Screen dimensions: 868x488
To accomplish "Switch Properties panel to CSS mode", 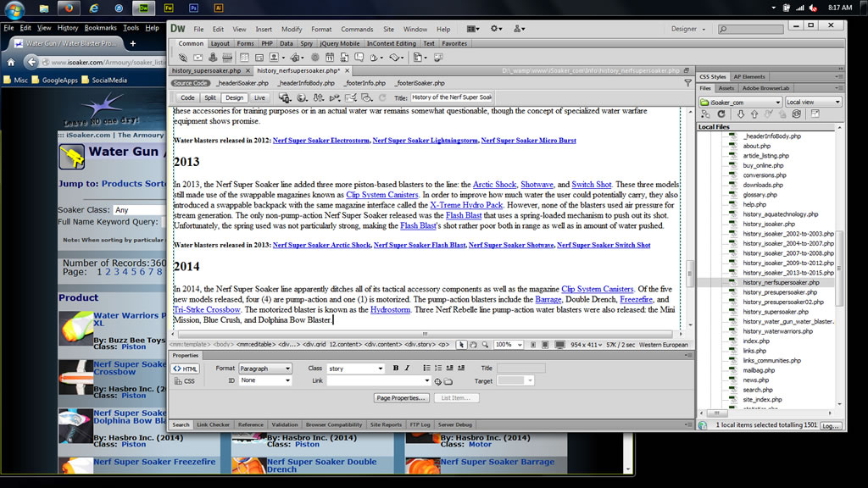I will pyautogui.click(x=185, y=381).
